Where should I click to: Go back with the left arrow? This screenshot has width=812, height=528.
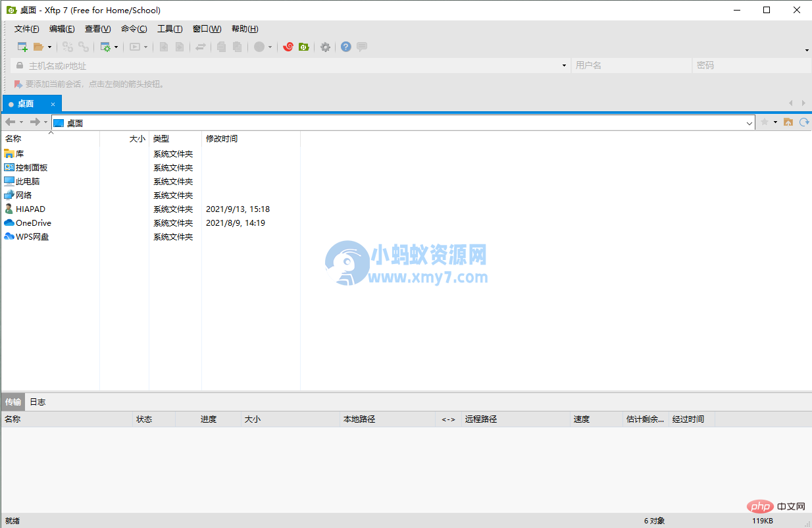coord(11,122)
